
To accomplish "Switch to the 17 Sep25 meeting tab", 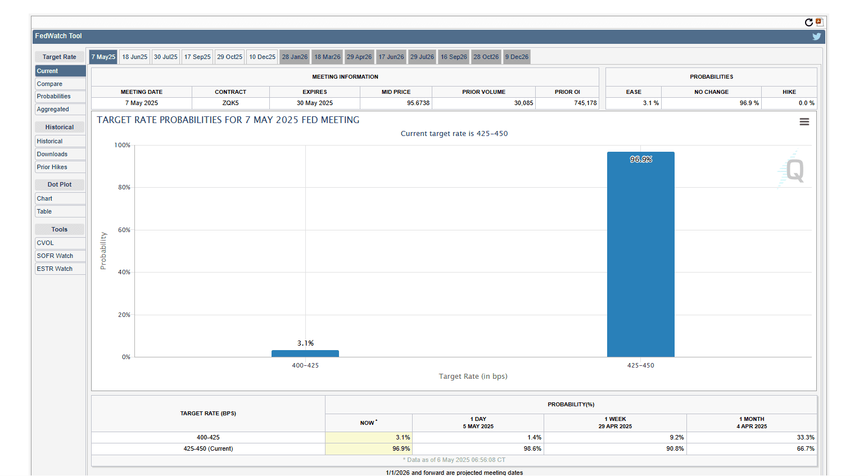I will coord(197,57).
